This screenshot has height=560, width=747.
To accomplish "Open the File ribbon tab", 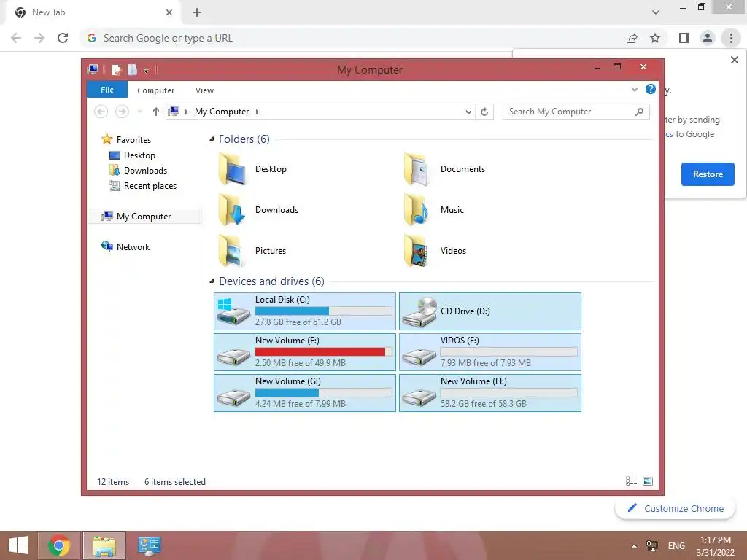I will (107, 90).
